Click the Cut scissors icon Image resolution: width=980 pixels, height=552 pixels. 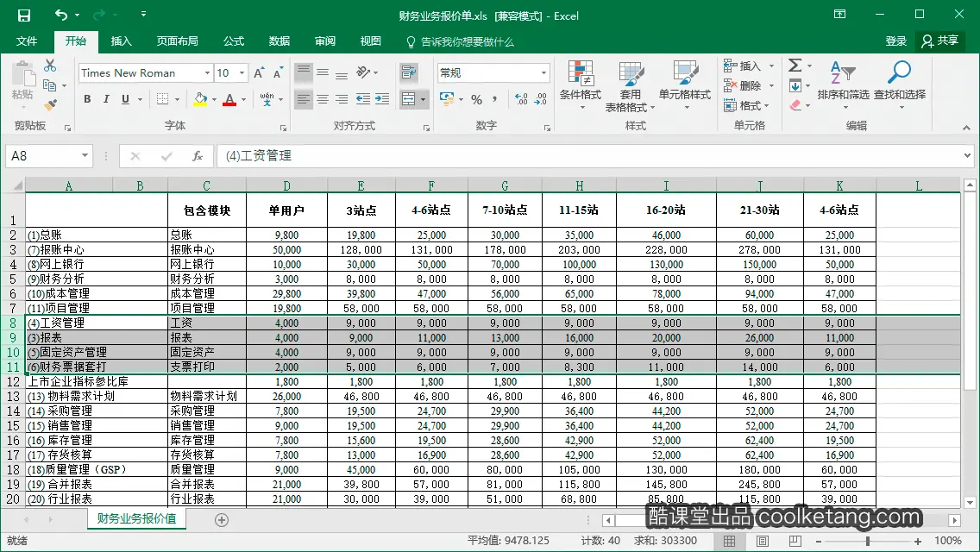50,66
